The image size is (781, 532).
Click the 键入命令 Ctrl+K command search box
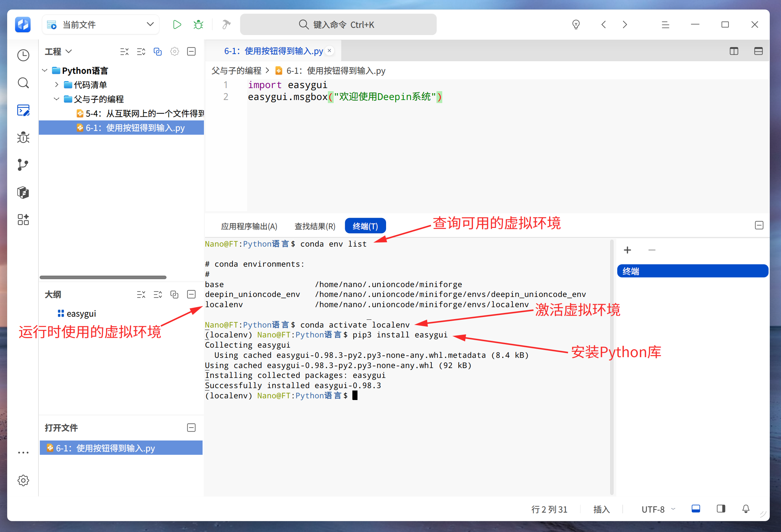[338, 24]
